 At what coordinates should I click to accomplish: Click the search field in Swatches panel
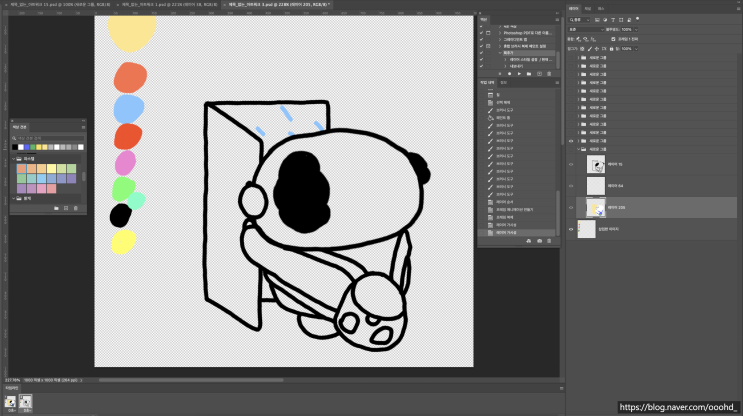click(x=48, y=138)
